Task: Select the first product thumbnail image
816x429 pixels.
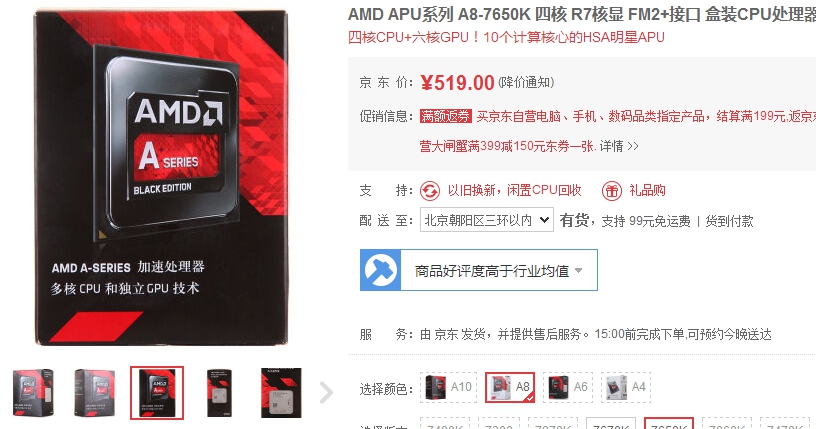Action: point(33,393)
